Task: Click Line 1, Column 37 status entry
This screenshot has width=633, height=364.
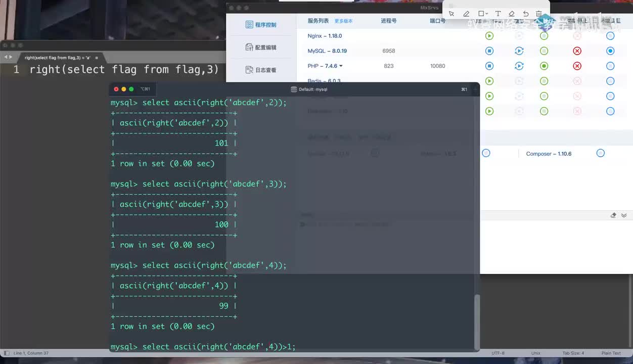Action: point(31,353)
